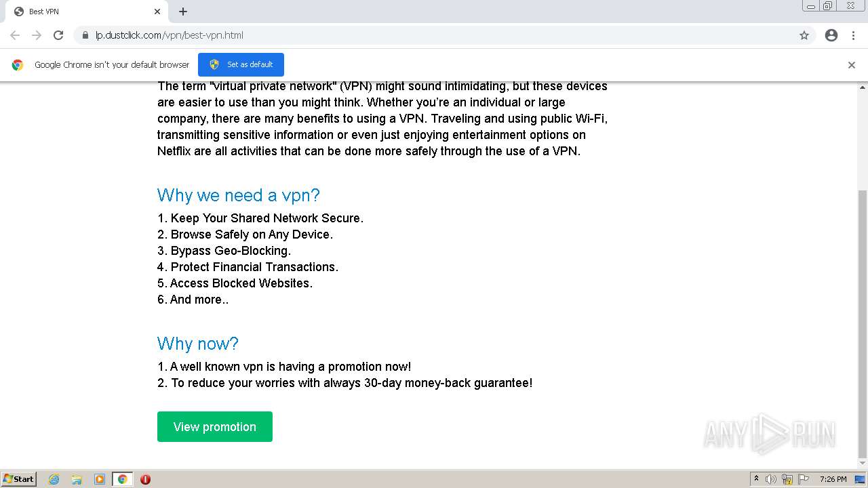Open the Chrome three-dot menu

pyautogui.click(x=854, y=35)
